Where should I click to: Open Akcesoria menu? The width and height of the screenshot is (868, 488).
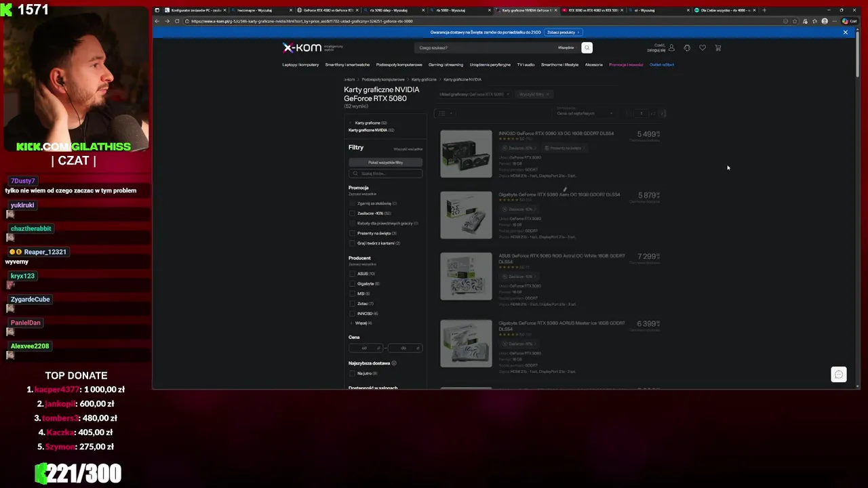(x=594, y=64)
